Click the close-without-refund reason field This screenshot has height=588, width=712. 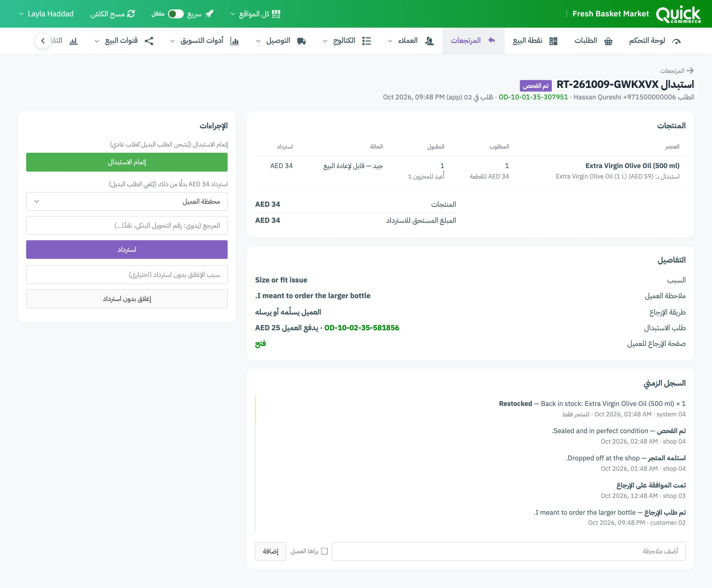click(127, 275)
